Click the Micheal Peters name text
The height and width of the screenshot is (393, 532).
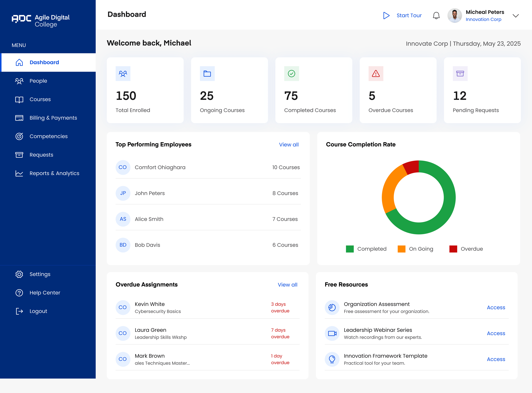[x=485, y=12]
